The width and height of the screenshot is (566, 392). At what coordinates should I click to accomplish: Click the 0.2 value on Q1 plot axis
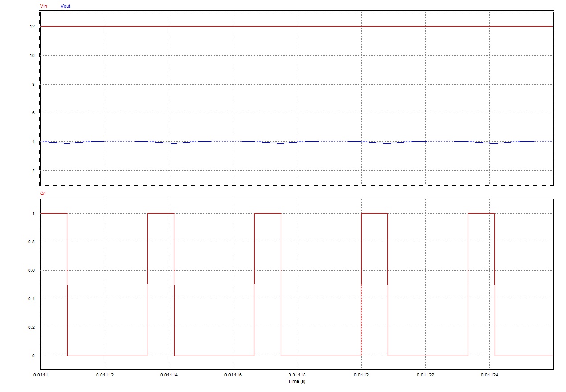[32, 327]
